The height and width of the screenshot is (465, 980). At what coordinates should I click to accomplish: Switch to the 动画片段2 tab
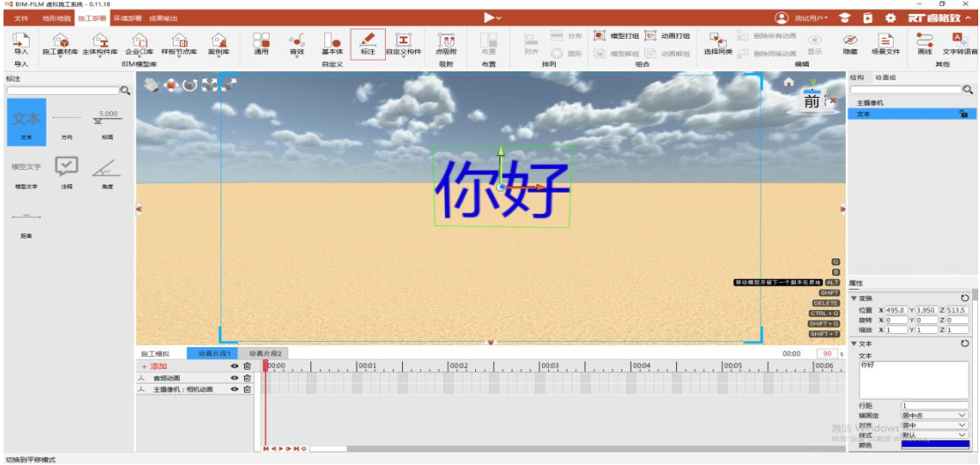click(x=264, y=353)
